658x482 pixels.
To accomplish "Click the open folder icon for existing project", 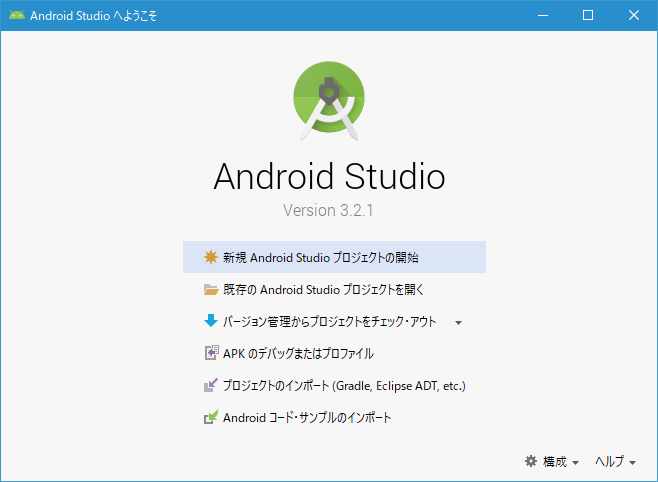I will [211, 289].
